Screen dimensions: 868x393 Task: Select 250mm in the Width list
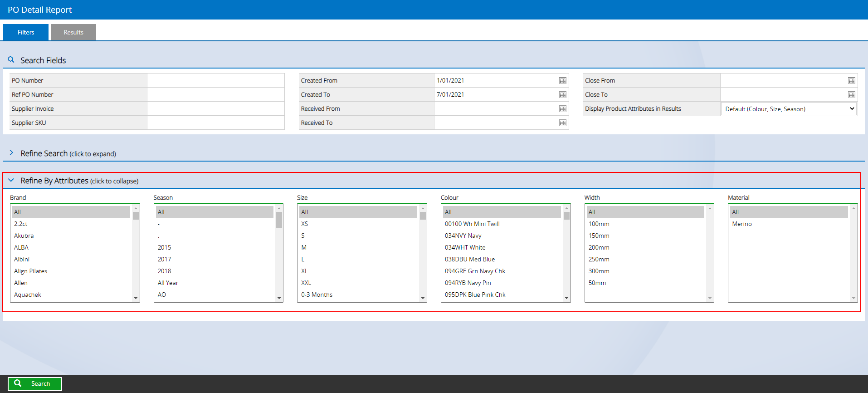point(645,259)
